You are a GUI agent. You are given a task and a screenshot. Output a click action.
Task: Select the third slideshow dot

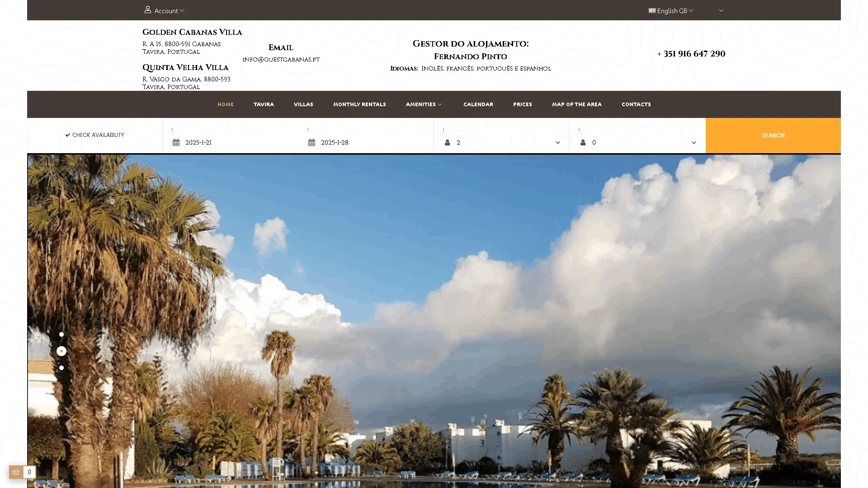click(x=61, y=368)
